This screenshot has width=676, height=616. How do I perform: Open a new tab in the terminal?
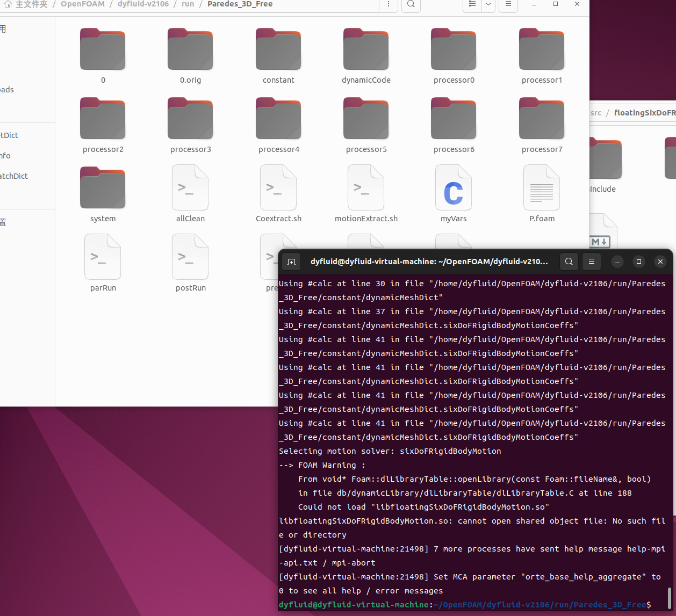[x=291, y=262]
